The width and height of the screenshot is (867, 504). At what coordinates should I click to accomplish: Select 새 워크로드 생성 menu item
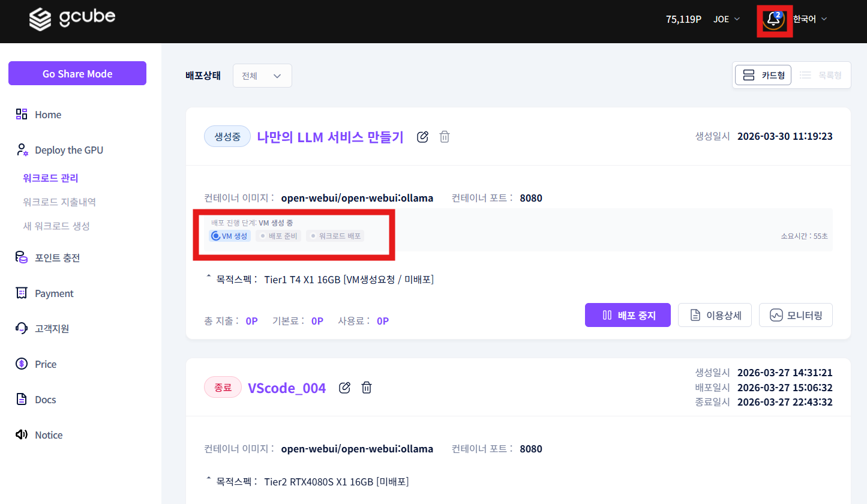coord(56,226)
